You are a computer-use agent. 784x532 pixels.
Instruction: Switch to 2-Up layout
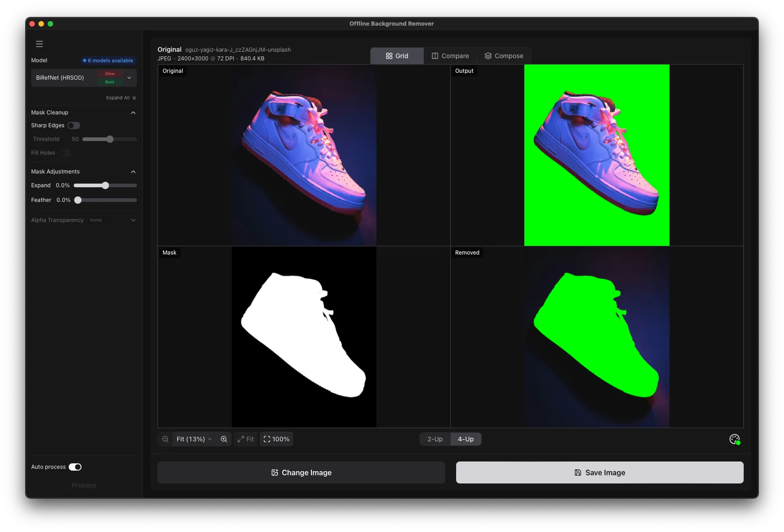coord(435,439)
